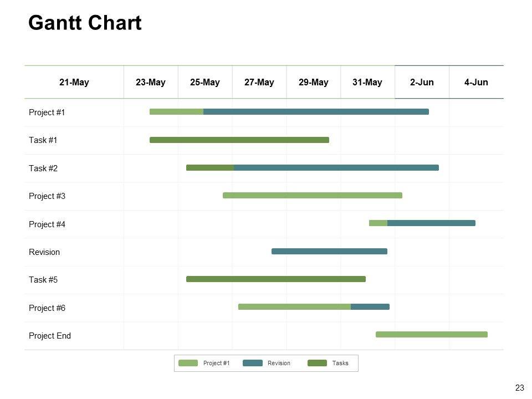Click the Task #2 teal bar segment
The height and width of the screenshot is (399, 532).
336,167
